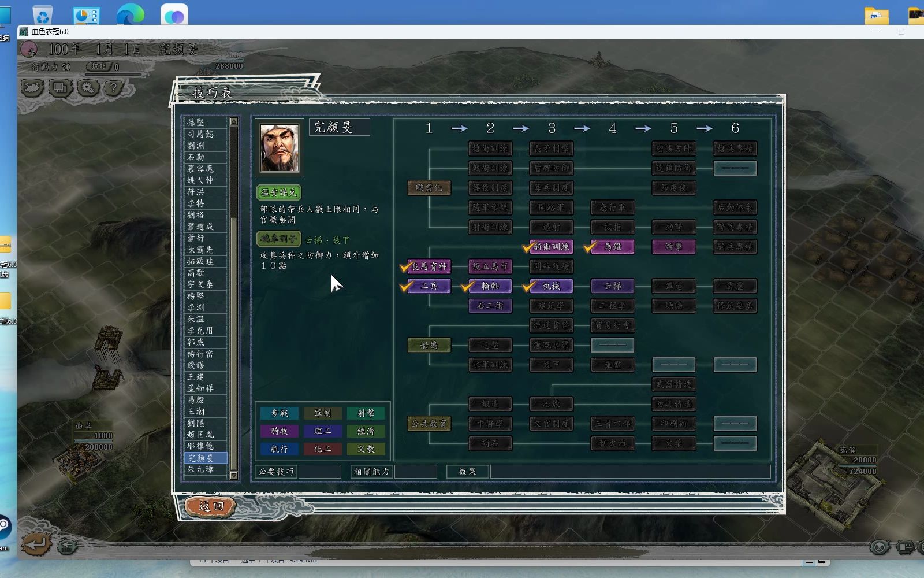Select 朱元璋 in the ruler list
The width and height of the screenshot is (924, 578).
pyautogui.click(x=206, y=469)
